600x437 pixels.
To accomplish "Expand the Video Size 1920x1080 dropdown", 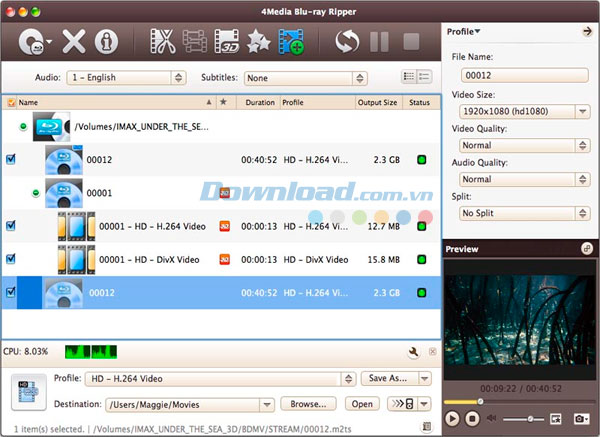I will click(x=520, y=110).
